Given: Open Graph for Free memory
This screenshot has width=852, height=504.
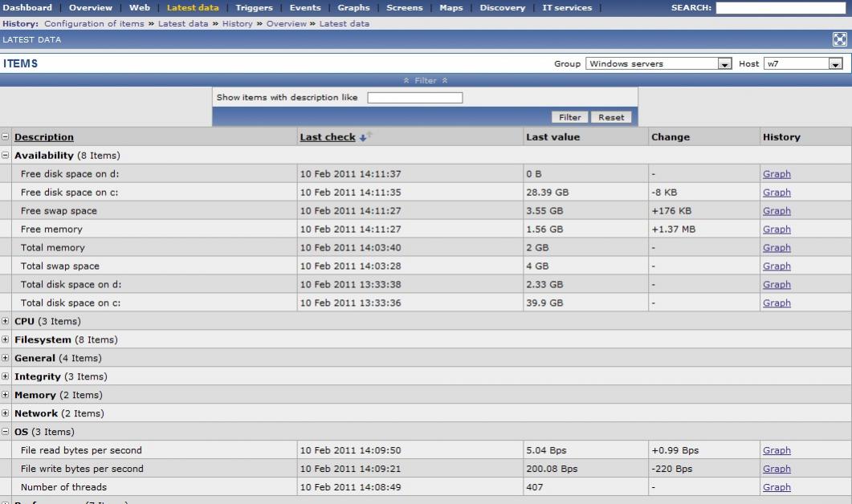Looking at the screenshot, I should [777, 230].
